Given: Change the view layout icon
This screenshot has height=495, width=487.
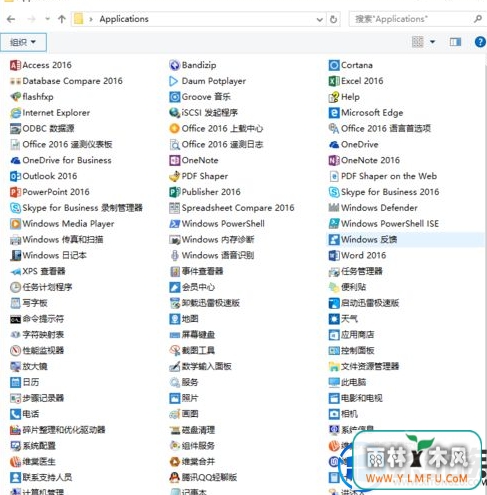Looking at the screenshot, I should click(418, 42).
